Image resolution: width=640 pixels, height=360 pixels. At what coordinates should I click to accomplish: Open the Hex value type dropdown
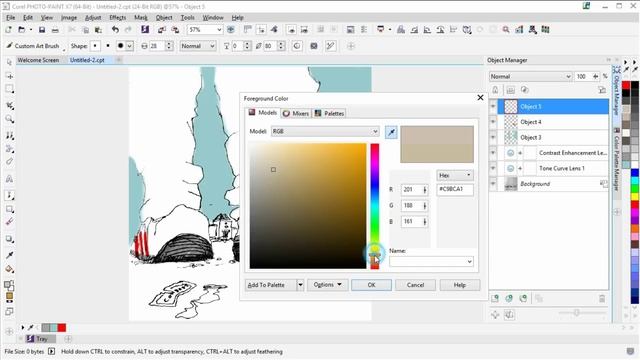pos(455,176)
